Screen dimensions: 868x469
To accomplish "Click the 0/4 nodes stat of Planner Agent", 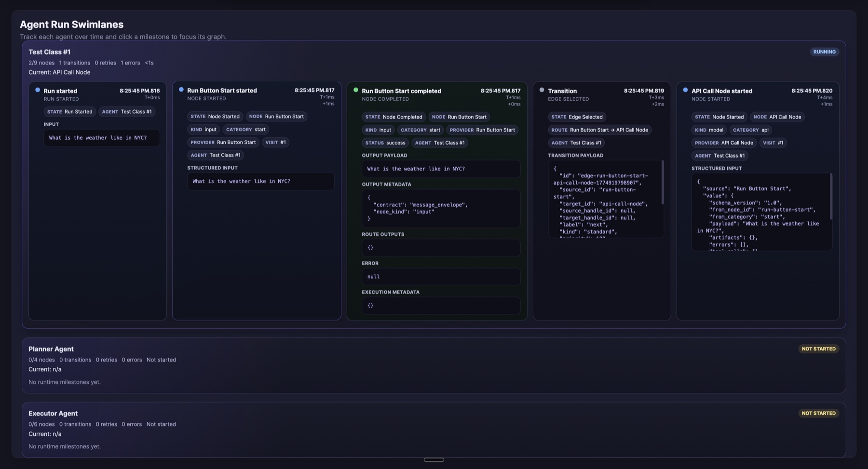I will click(41, 360).
